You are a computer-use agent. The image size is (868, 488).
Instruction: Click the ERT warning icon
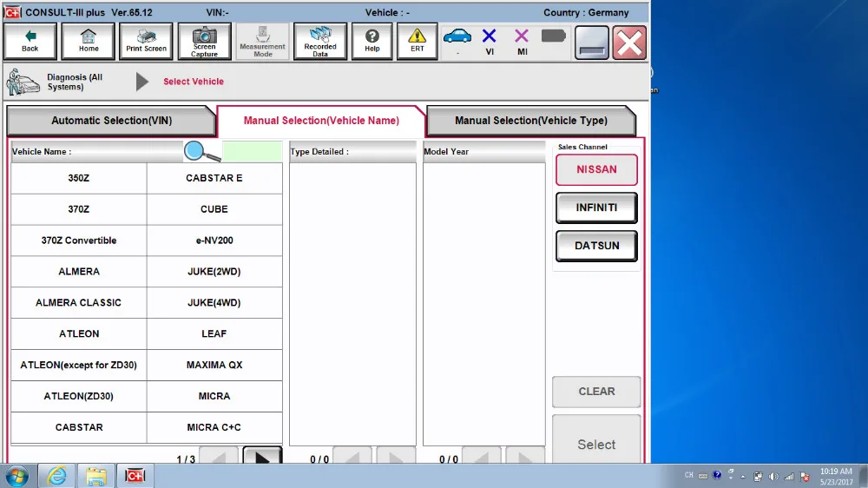[417, 41]
